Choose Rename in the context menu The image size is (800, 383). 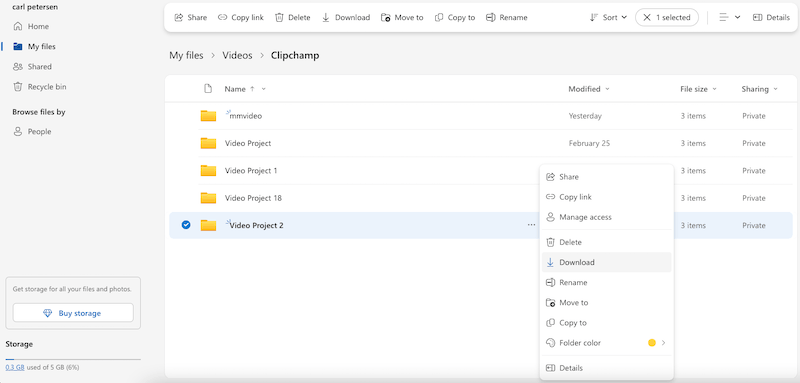(x=606, y=283)
